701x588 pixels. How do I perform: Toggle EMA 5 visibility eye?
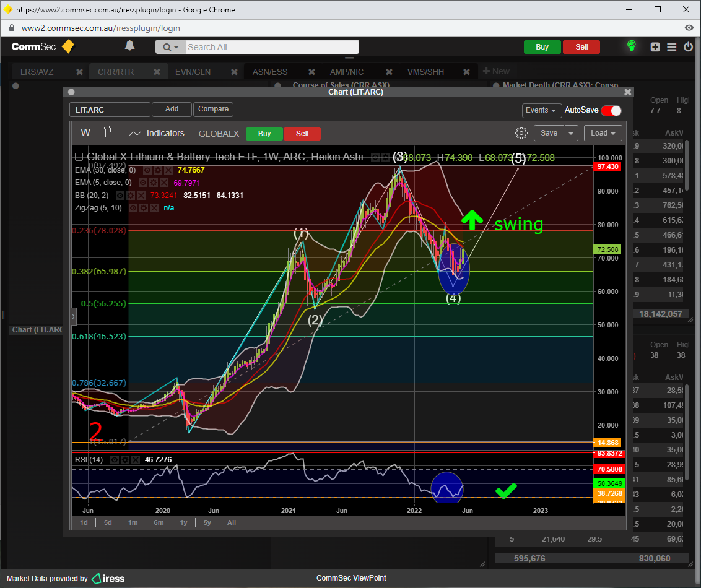tap(142, 183)
